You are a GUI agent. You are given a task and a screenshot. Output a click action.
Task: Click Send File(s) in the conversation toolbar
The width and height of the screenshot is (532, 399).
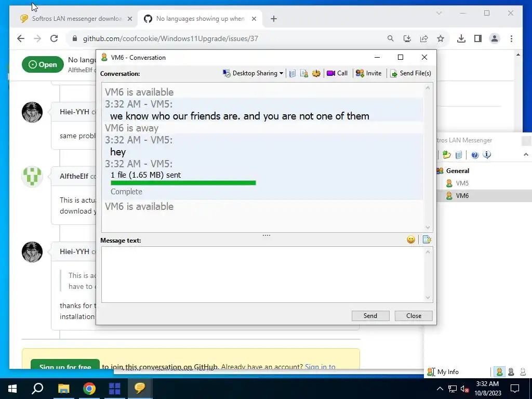(410, 73)
